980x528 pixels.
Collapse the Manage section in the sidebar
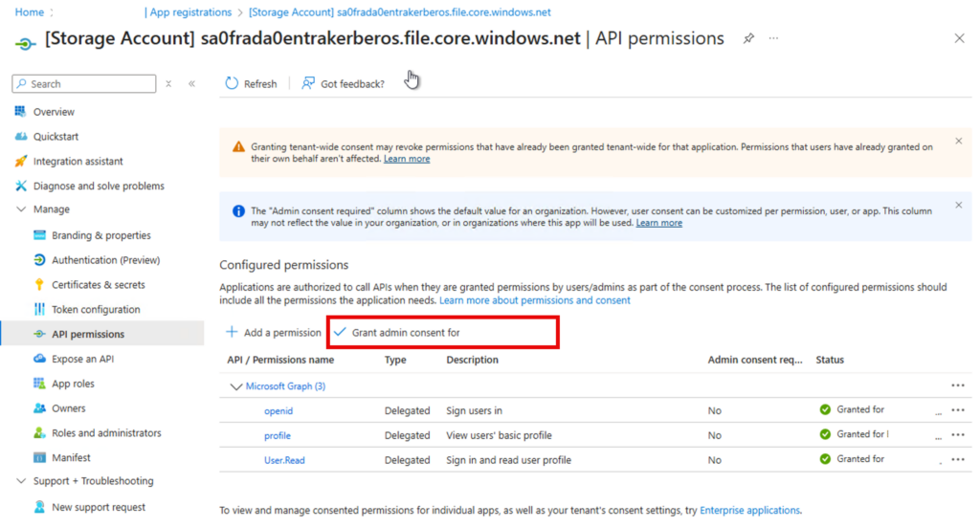pos(21,209)
